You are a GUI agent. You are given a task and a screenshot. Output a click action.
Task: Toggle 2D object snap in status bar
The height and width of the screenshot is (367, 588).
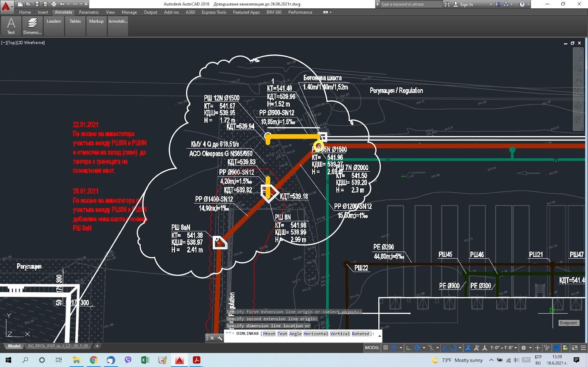point(453,348)
